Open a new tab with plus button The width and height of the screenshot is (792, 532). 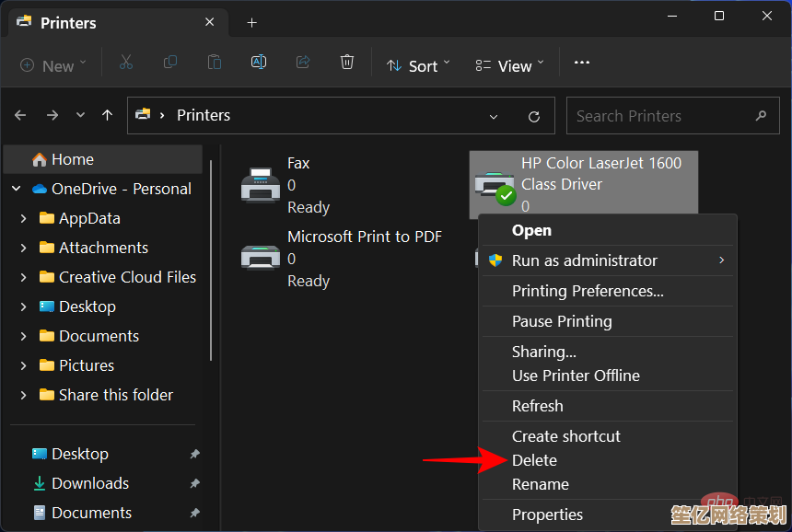pyautogui.click(x=252, y=23)
